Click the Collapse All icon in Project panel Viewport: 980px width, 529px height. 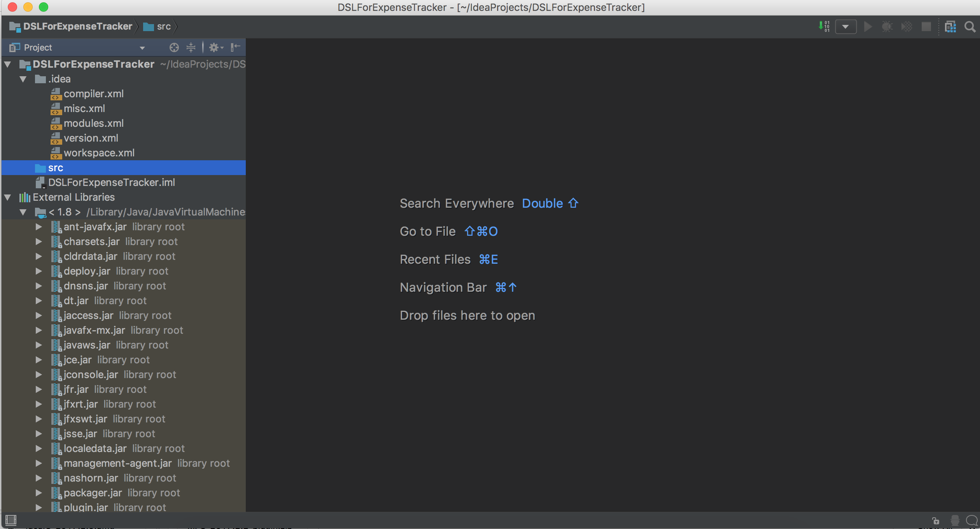coord(191,47)
